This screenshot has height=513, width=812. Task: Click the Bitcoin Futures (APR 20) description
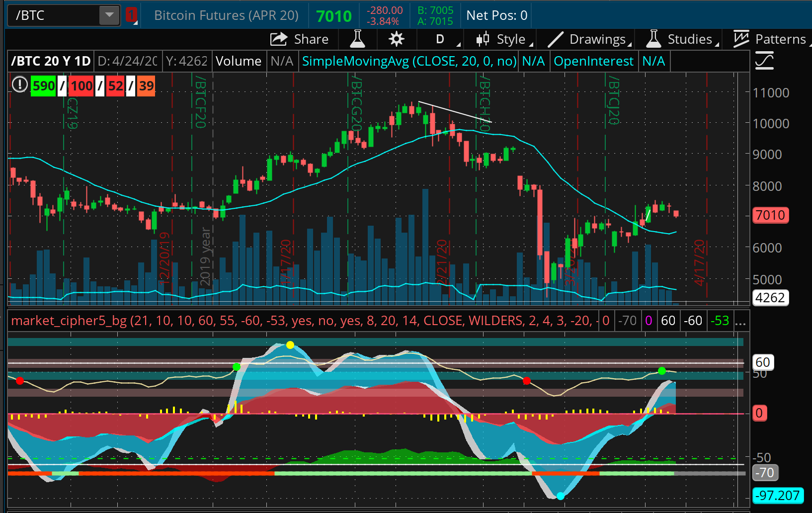[x=226, y=15]
